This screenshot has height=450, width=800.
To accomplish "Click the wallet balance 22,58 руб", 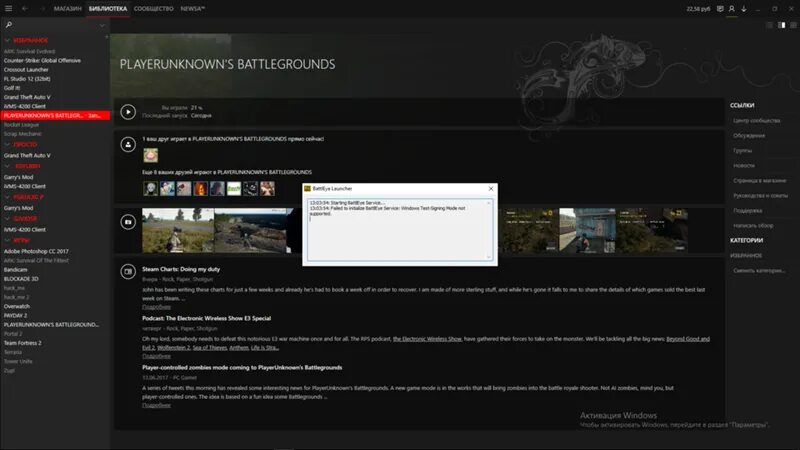I will pos(698,9).
